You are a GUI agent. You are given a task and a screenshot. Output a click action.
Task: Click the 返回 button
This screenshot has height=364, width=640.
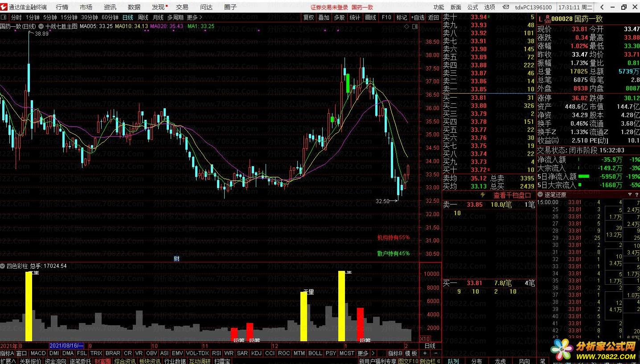tap(434, 17)
